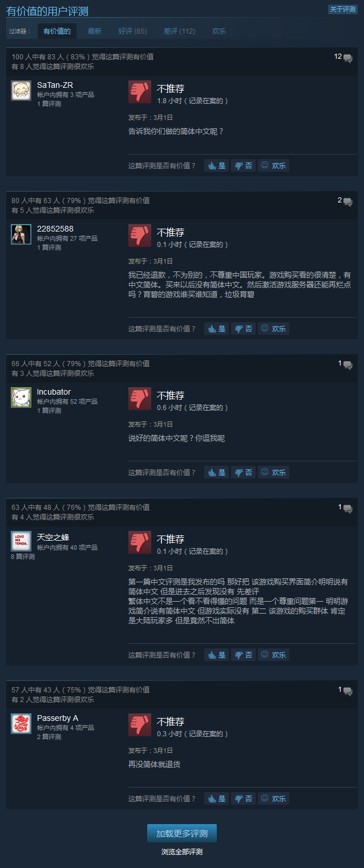This screenshot has width=364, height=868.
Task: Vote 否 (not helpful) on 22852588's review
Action: click(244, 328)
